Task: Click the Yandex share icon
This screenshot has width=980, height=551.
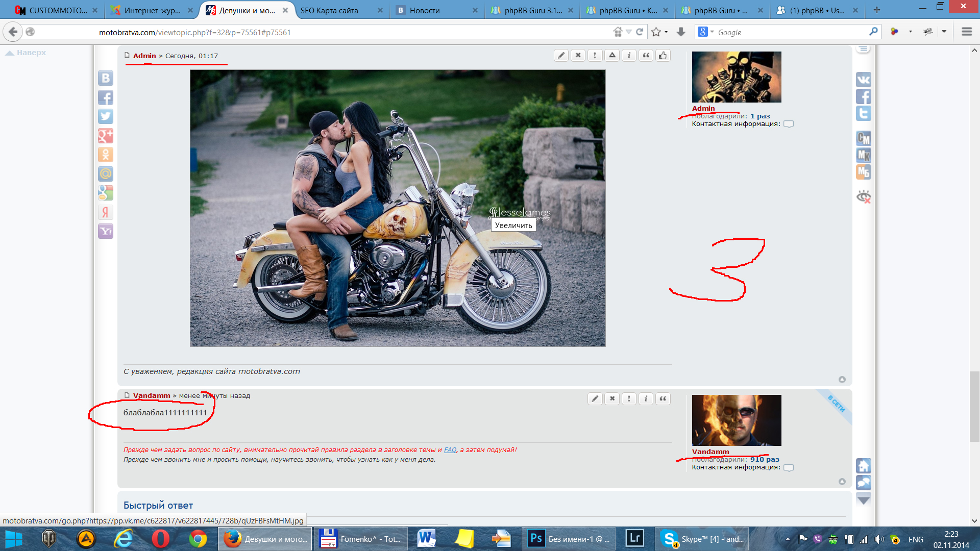Action: [x=106, y=211]
